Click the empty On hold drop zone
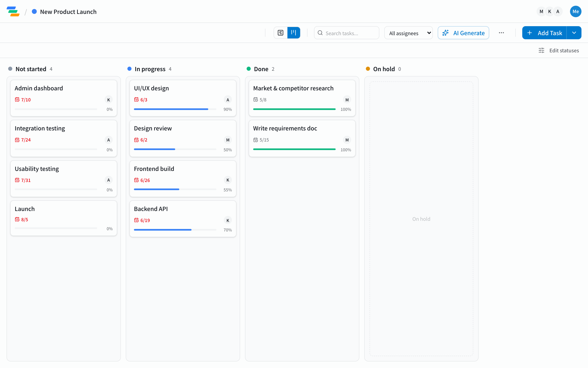Viewport: 588px width, 368px height. coord(421,219)
